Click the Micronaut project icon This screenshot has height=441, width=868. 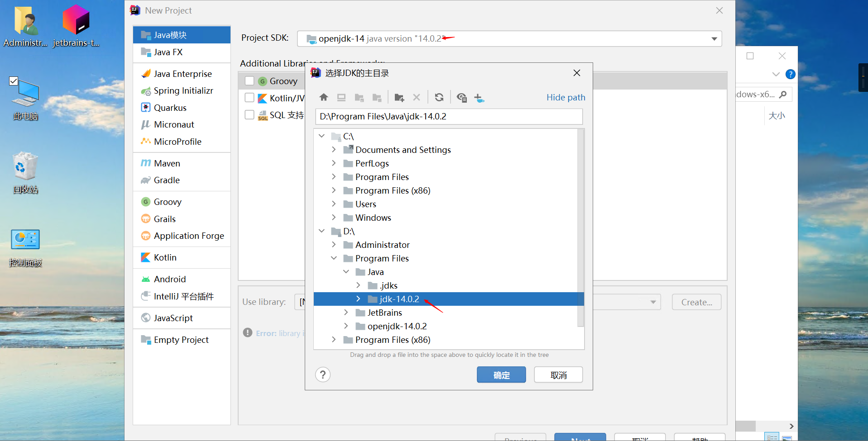[145, 124]
